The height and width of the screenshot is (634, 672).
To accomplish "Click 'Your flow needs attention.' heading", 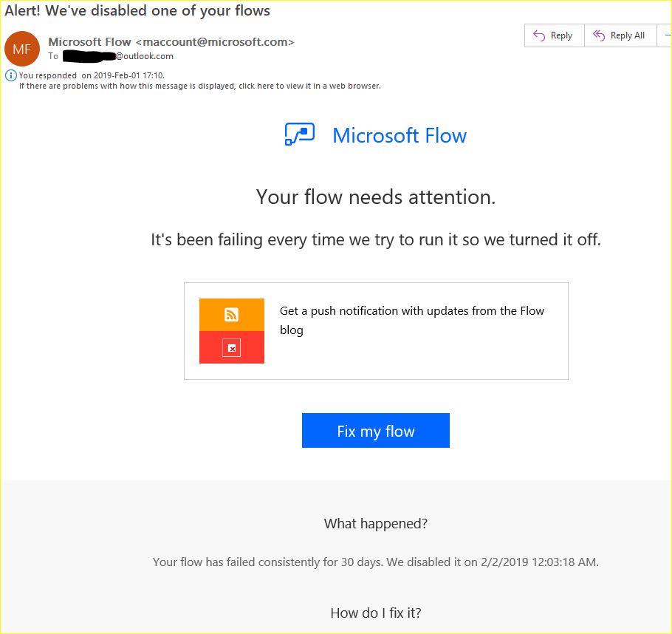I will [x=375, y=197].
